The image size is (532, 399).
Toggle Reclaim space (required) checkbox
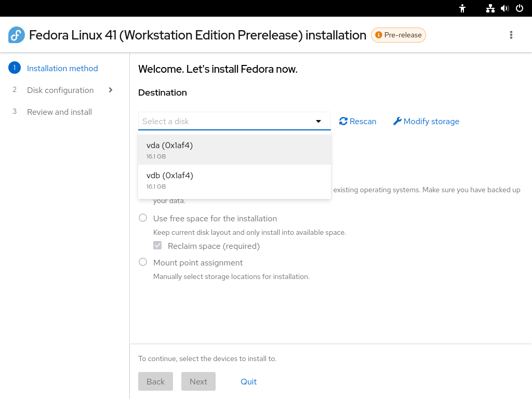[x=157, y=245]
